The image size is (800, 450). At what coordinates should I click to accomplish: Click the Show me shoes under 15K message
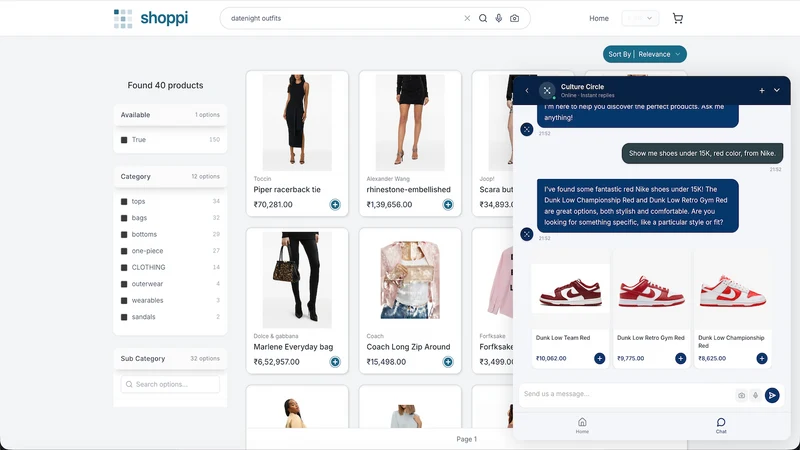(702, 153)
